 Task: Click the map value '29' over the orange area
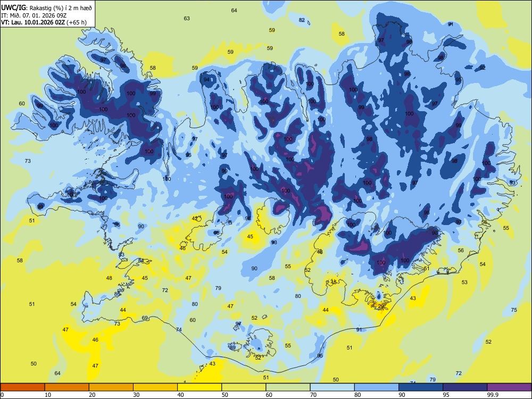click(381, 306)
